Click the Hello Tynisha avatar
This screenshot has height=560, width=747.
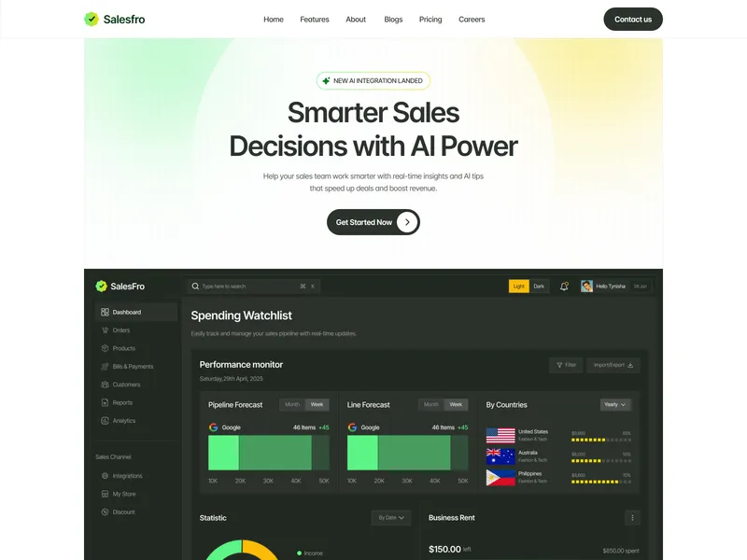(587, 287)
